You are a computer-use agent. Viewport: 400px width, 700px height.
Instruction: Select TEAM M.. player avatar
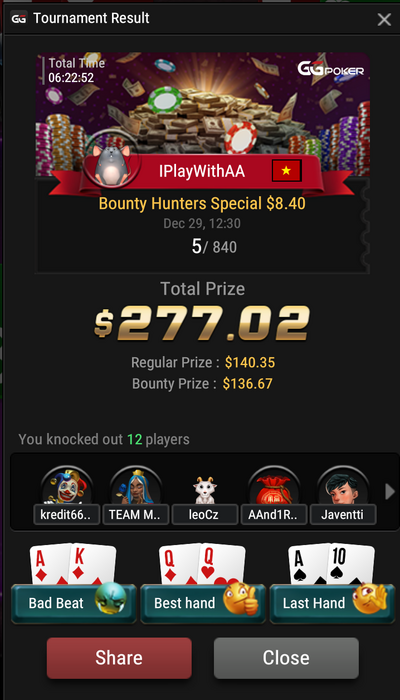click(x=136, y=486)
